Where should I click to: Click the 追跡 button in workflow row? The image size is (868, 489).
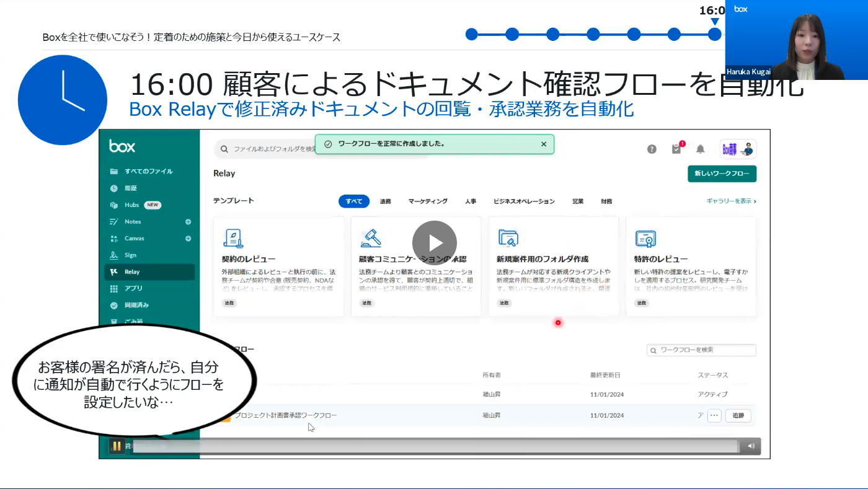tap(738, 416)
